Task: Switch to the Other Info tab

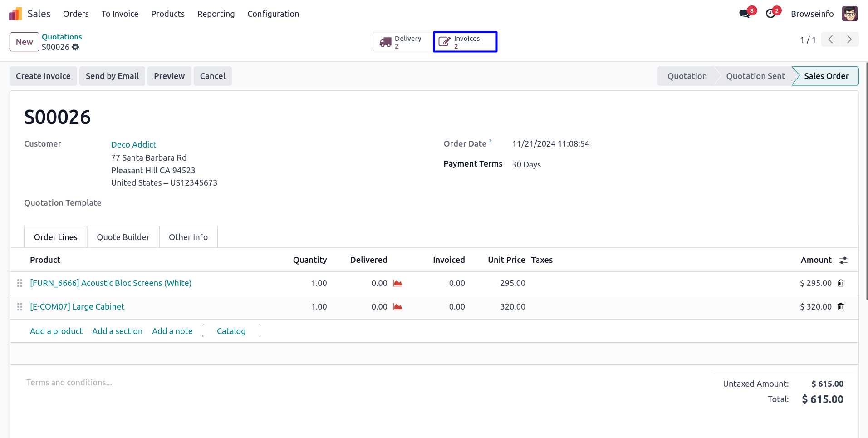Action: click(188, 237)
